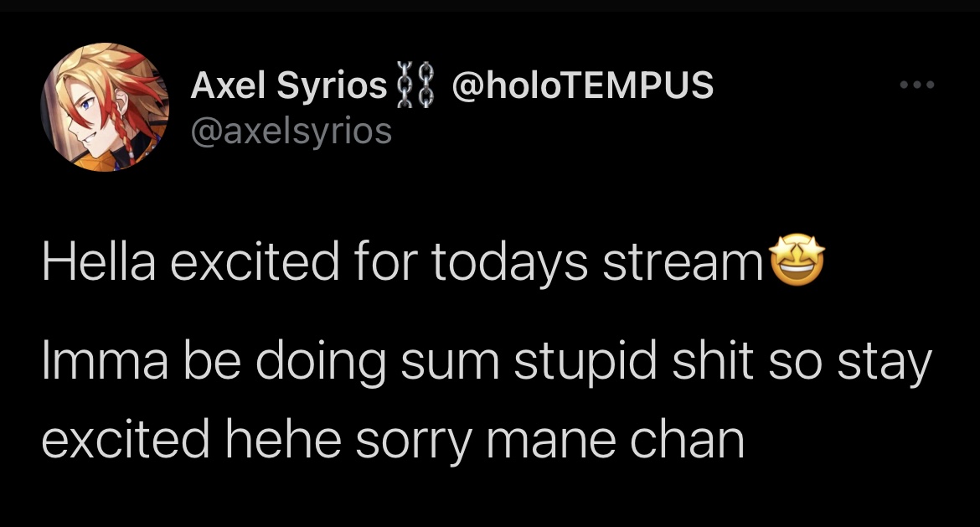Image resolution: width=980 pixels, height=527 pixels.
Task: Open the @holoTEMPUS mention
Action: tap(582, 87)
